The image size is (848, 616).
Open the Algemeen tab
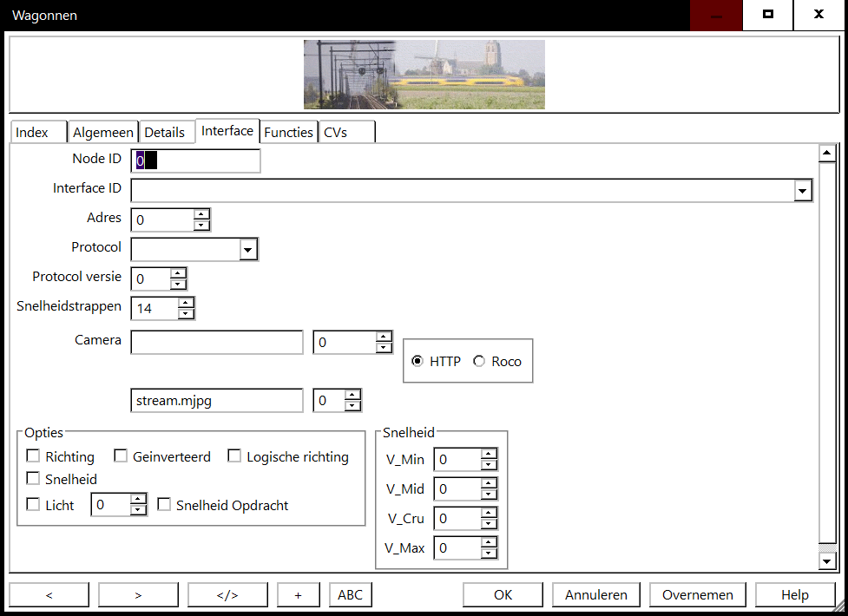point(103,132)
